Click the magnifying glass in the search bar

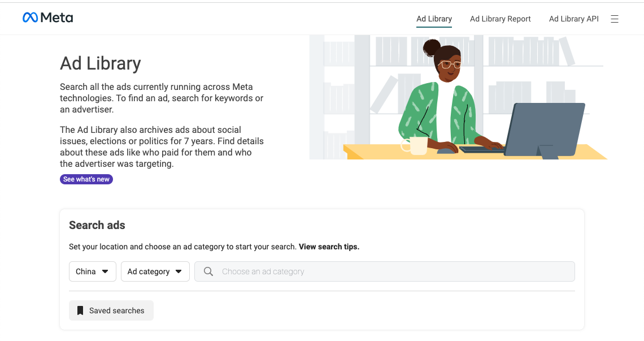pos(208,271)
